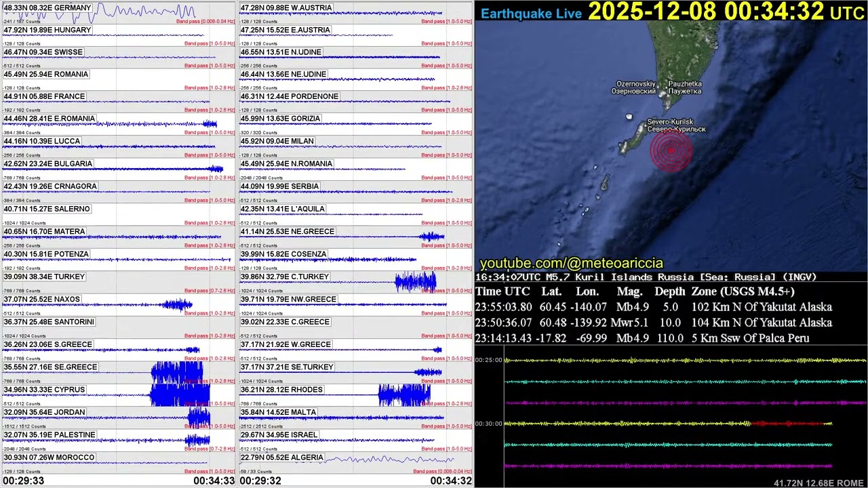The height and width of the screenshot is (488, 868).
Task: Select the W.GREECE station label
Action: click(285, 345)
